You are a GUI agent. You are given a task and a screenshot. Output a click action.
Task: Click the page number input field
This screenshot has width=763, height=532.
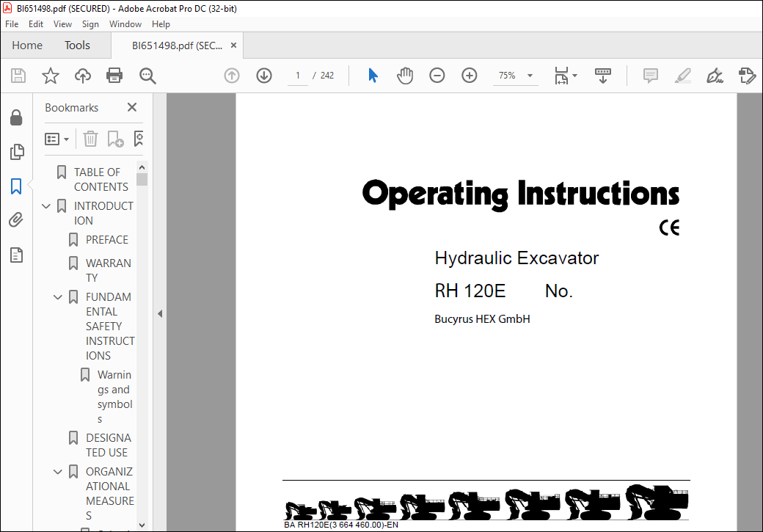point(298,76)
